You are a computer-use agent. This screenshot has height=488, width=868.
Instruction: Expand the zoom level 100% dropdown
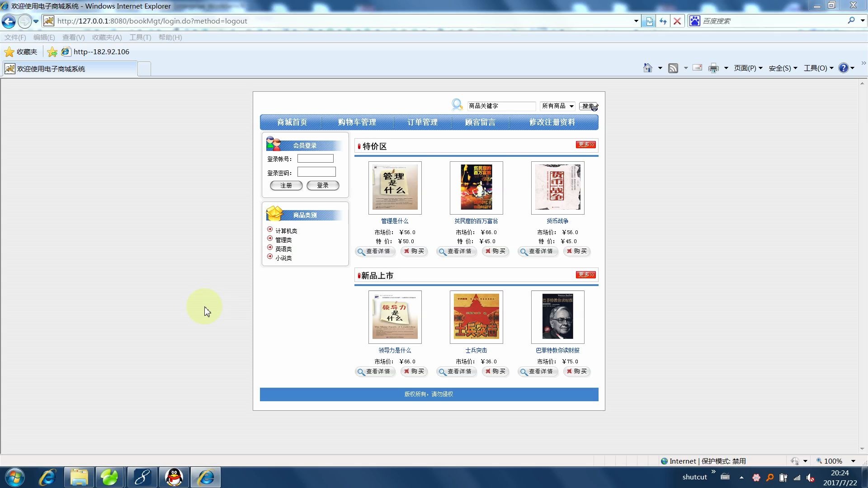853,461
